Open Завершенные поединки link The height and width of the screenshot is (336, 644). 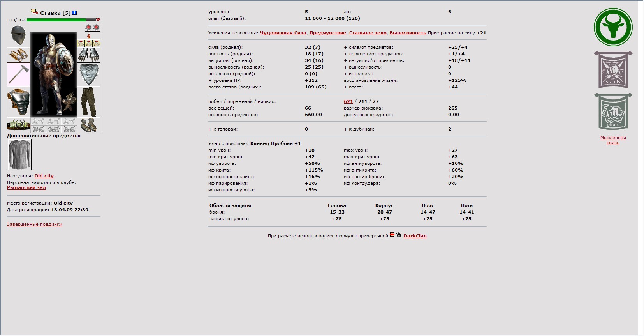pyautogui.click(x=35, y=224)
